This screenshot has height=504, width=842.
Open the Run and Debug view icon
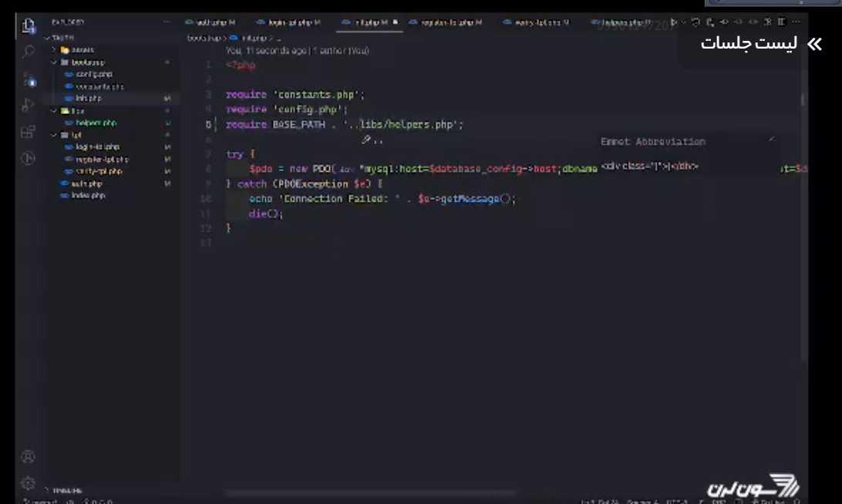[x=29, y=105]
